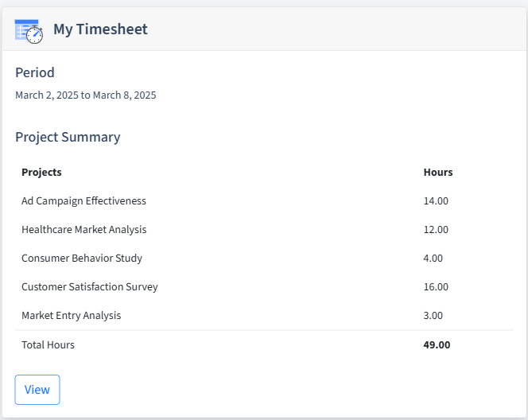Click the timesheet stopwatch icon
Screen dimensions: 528x420
click(29, 31)
